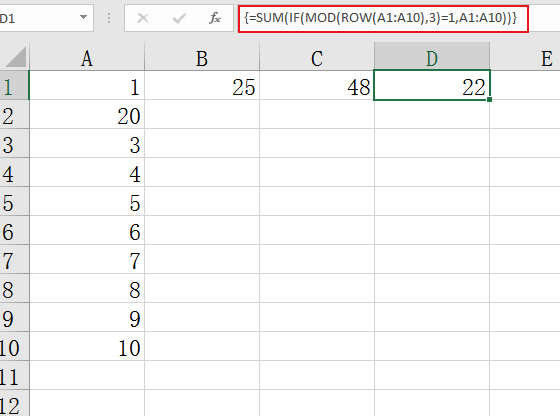Click cell B1 containing 25
The height and width of the screenshot is (416, 560).
point(202,85)
